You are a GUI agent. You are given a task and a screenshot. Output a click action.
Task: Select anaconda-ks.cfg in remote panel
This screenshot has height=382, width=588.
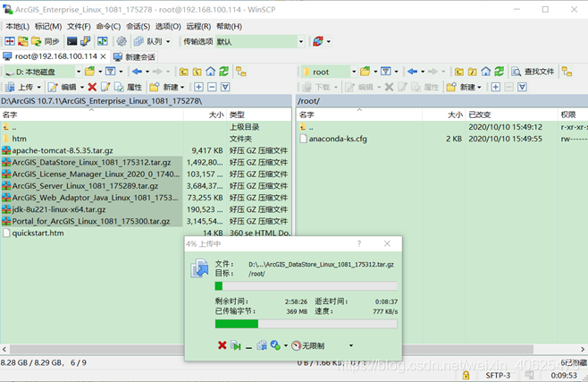338,139
